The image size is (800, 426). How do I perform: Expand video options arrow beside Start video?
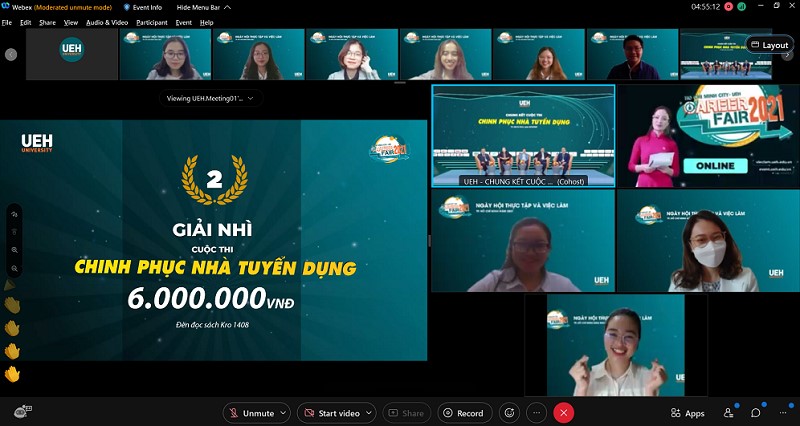369,413
